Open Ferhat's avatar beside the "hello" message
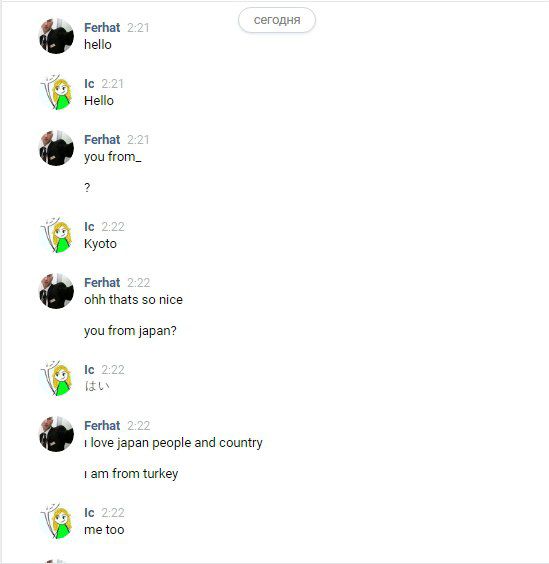This screenshot has width=549, height=564. point(56,36)
